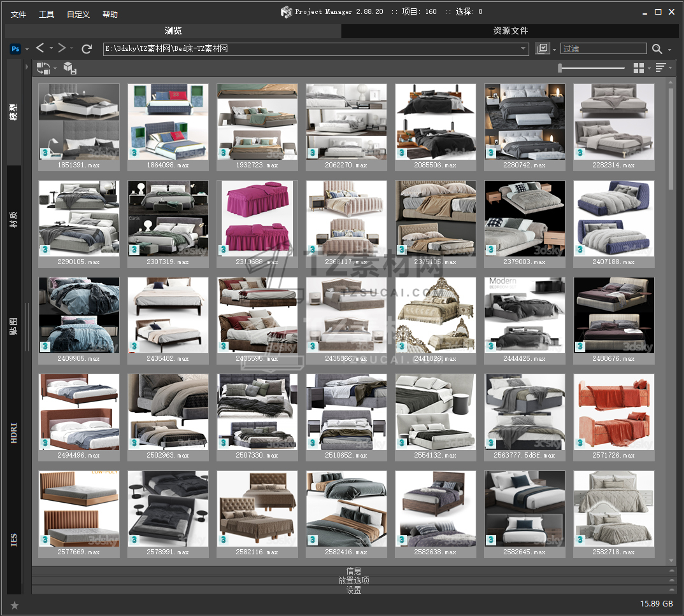Click the 3ds Max badge on 2379003.max
The image size is (684, 616).
491,250
